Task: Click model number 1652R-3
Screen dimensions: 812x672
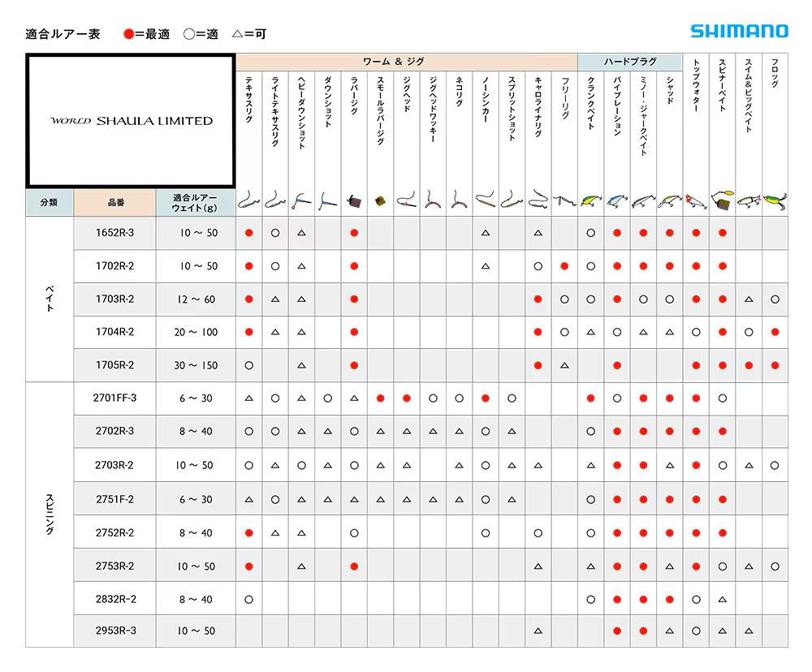Action: (x=114, y=233)
